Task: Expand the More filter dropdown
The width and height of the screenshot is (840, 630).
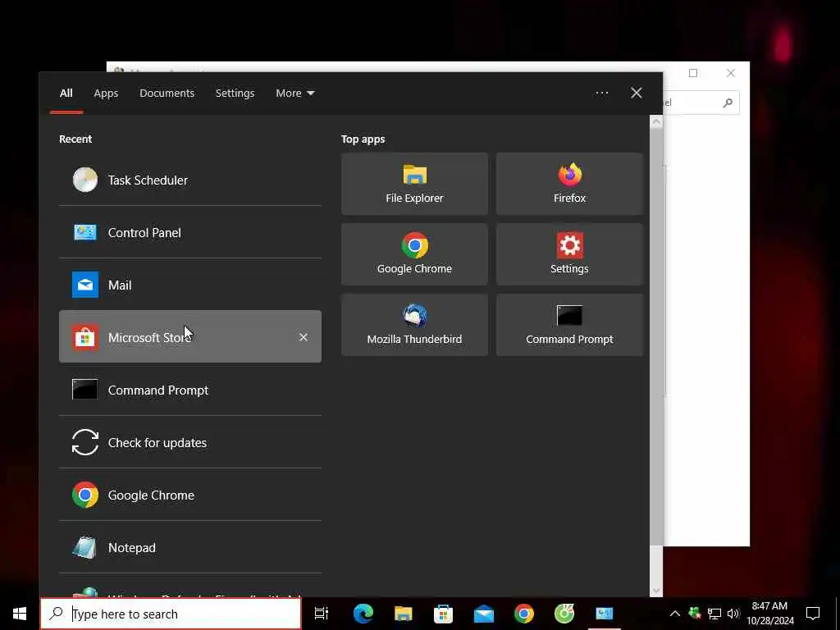Action: 295,94
